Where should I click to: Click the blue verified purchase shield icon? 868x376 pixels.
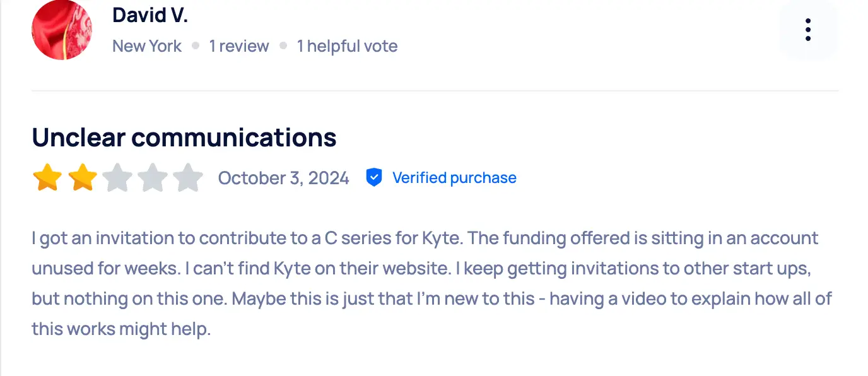coord(375,177)
